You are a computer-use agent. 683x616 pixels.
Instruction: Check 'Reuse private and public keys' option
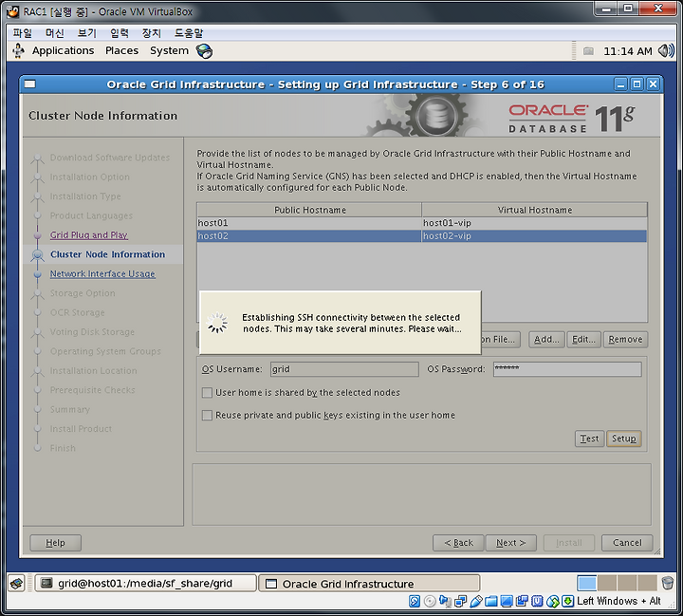(x=207, y=415)
